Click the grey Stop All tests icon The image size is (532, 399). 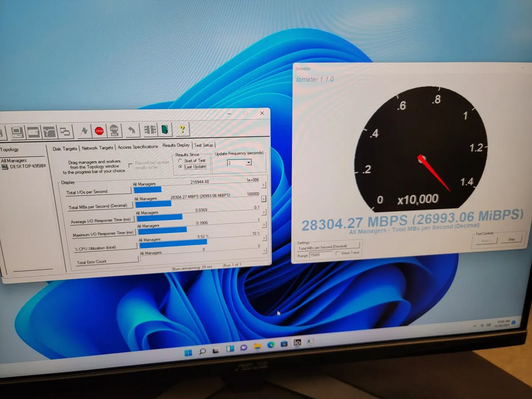pos(114,130)
